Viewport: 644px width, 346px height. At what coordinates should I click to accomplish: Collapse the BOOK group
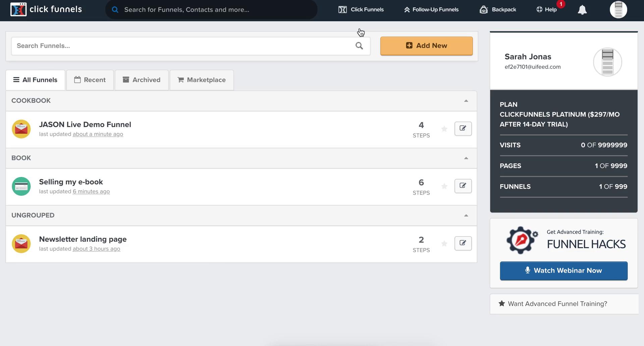click(x=466, y=158)
